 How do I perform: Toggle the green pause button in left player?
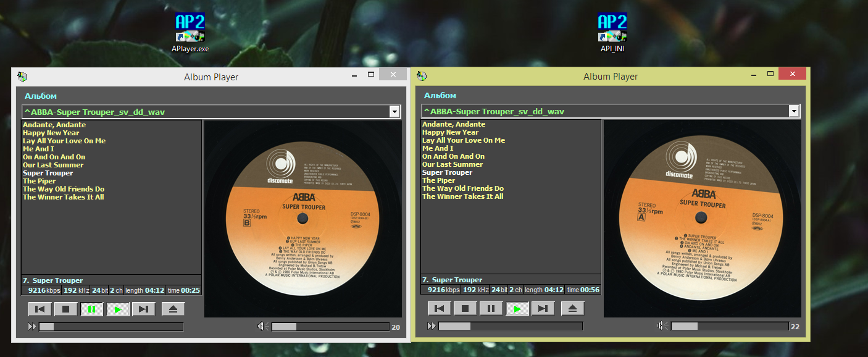(x=92, y=309)
